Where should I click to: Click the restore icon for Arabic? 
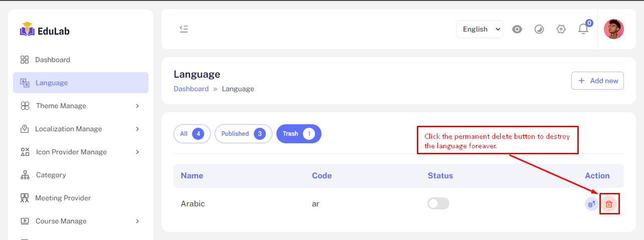(x=592, y=204)
